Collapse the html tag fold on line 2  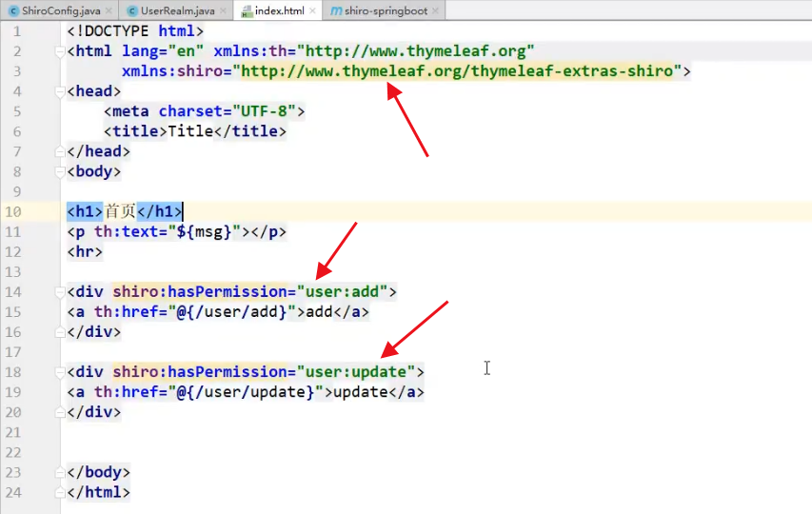click(x=60, y=51)
